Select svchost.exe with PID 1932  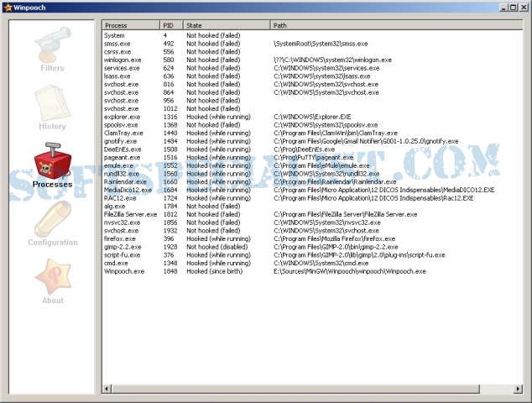(x=312, y=231)
